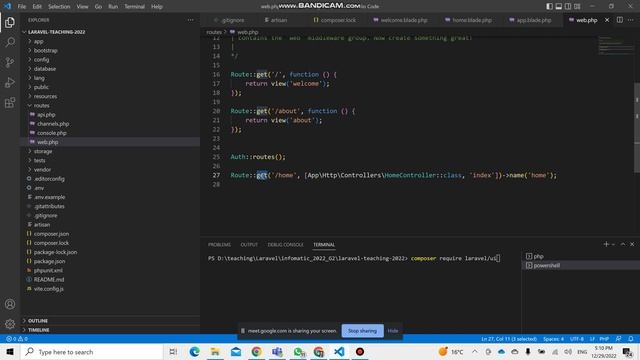Screen dimensions: 640x360
Task: Switch to DEBUG CONSOLE panel tab
Action: tap(285, 244)
